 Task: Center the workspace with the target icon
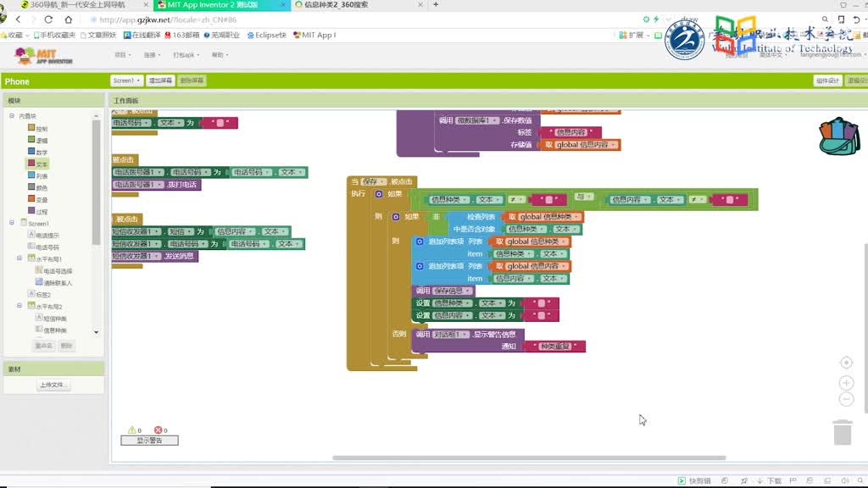pyautogui.click(x=846, y=363)
